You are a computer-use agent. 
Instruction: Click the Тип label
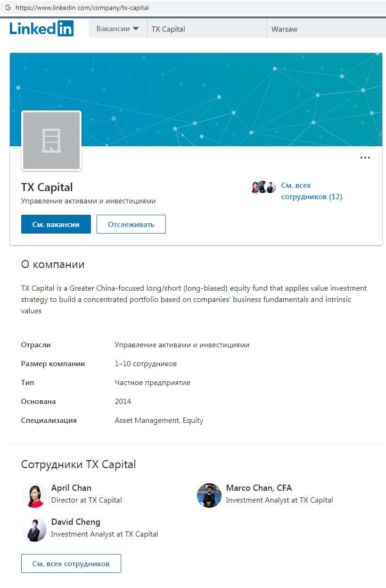click(27, 383)
